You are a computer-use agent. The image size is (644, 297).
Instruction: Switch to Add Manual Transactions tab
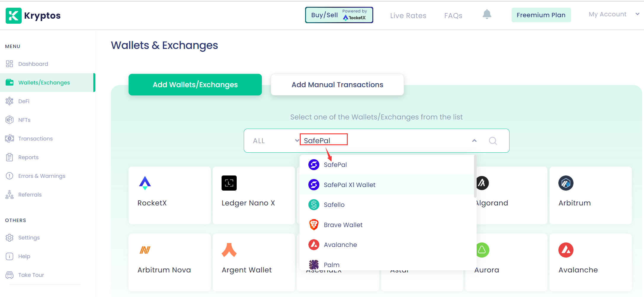click(x=337, y=85)
